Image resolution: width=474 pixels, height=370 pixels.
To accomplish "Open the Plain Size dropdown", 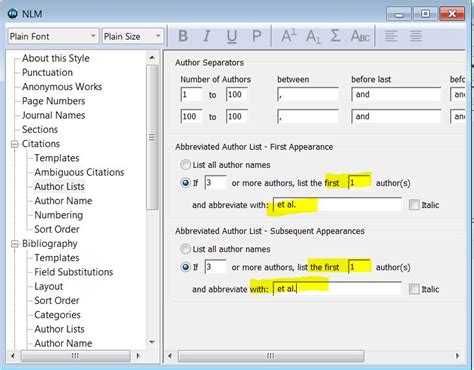I will tap(133, 36).
